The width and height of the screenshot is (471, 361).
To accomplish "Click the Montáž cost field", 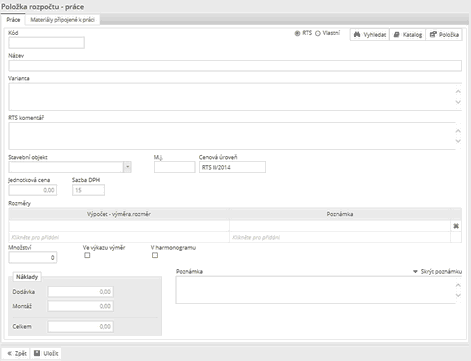I will pos(80,306).
